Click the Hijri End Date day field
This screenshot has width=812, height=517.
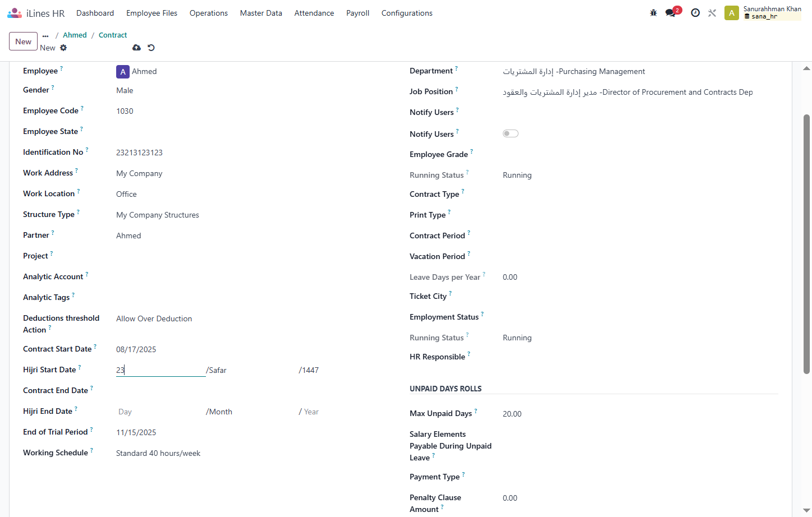pyautogui.click(x=160, y=412)
